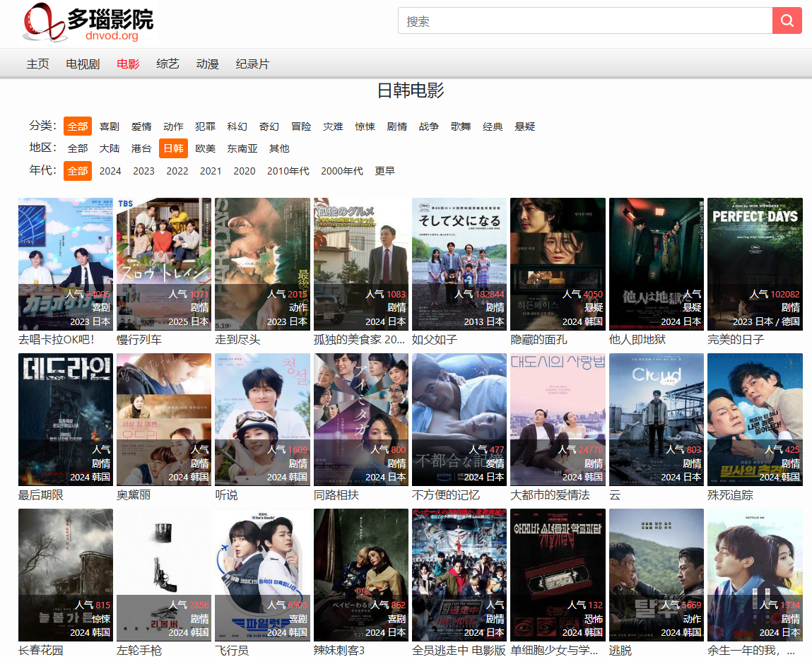Viewport: 812px width, 657px height.
Task: Open the 隐藏的面孔 movie poster
Action: click(x=558, y=264)
